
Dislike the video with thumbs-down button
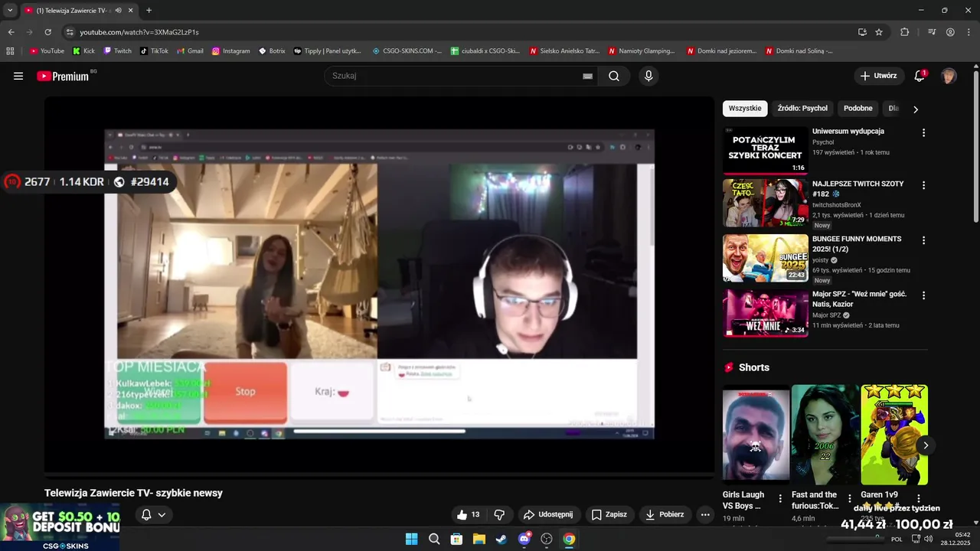coord(500,515)
